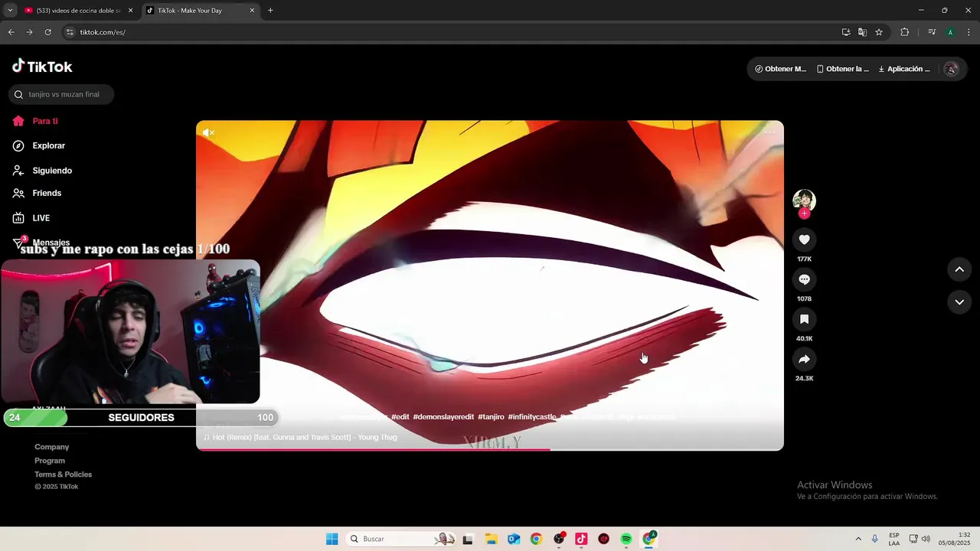Share the video with the arrow icon

(x=804, y=359)
